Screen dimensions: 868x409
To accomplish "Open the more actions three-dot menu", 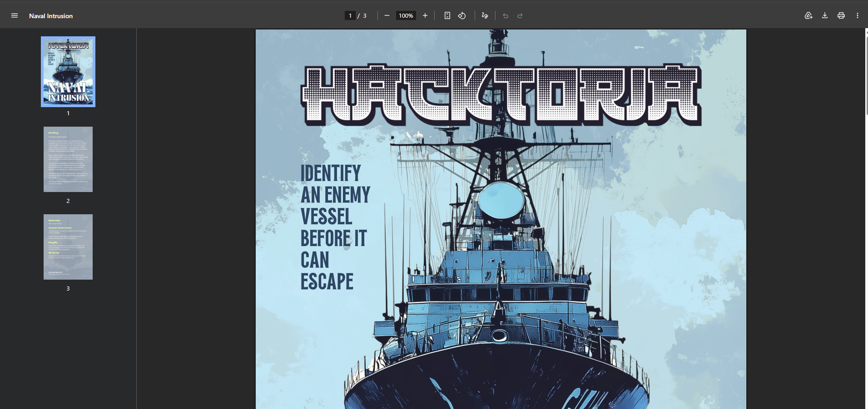I will click(858, 15).
